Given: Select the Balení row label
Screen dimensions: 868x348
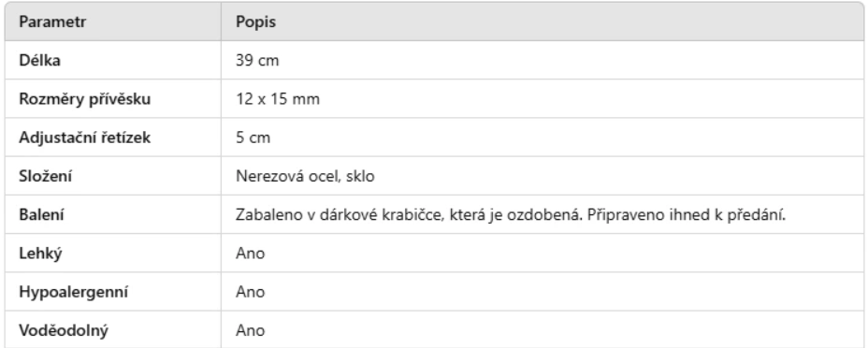Looking at the screenshot, I should pos(41,214).
